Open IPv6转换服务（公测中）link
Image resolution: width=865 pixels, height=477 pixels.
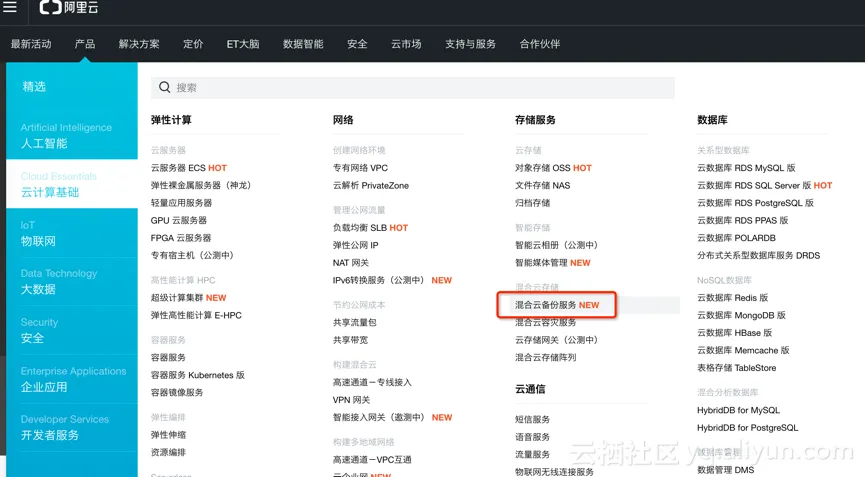click(378, 280)
